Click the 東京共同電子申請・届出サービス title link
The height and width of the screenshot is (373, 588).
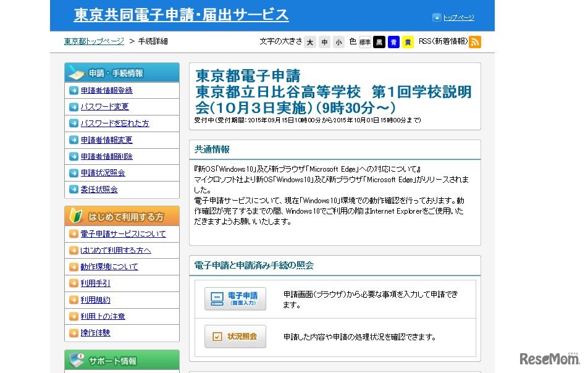pos(181,15)
